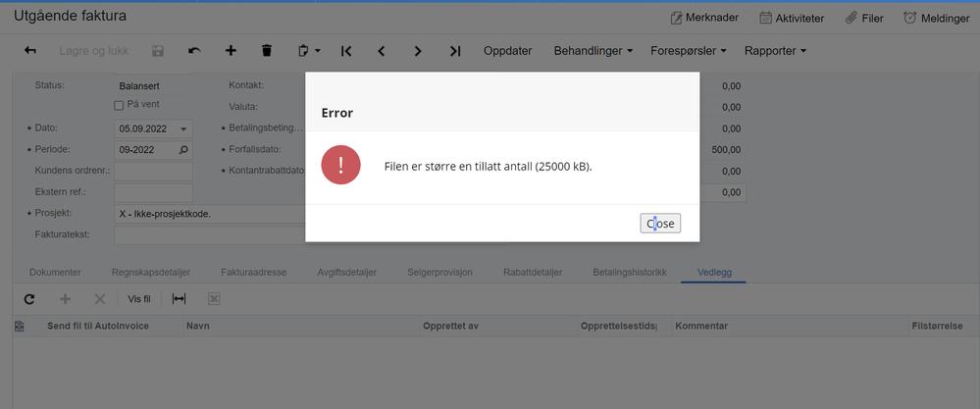Close the file size error dialog
The image size is (980, 409).
pyautogui.click(x=660, y=223)
